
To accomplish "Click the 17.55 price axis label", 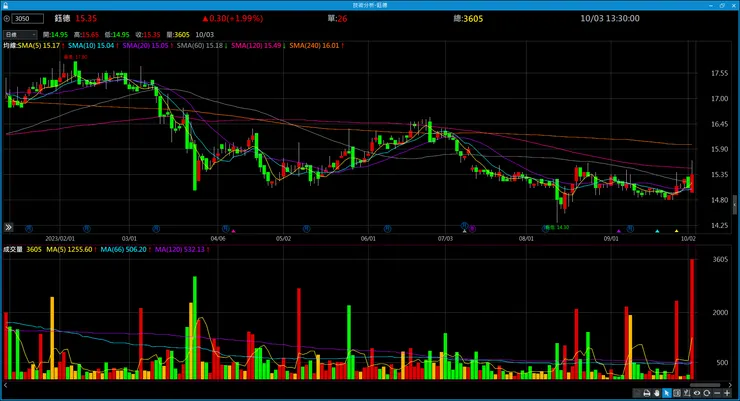I will coord(719,73).
